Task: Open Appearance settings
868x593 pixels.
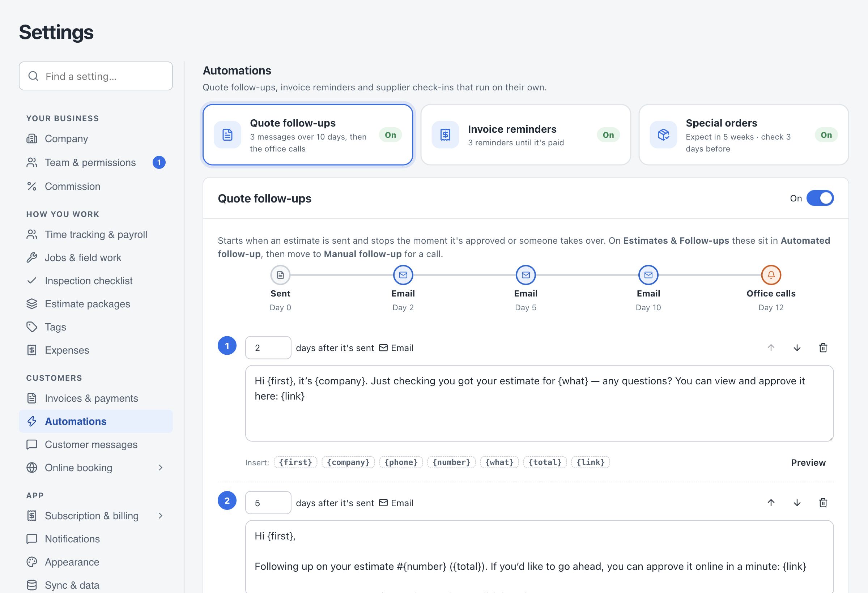Action: click(95, 562)
